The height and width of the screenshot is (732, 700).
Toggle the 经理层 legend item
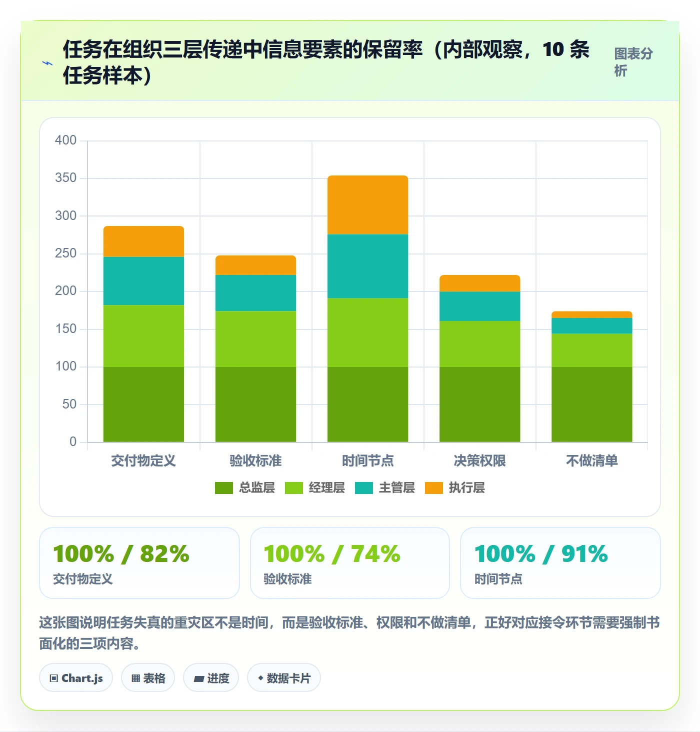(x=315, y=487)
